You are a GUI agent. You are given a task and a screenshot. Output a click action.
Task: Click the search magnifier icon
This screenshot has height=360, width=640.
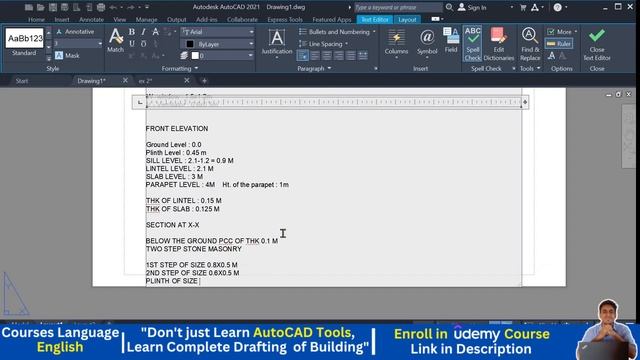coord(449,7)
